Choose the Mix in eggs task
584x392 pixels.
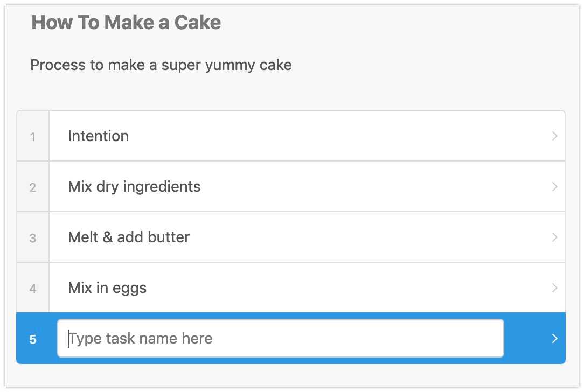[107, 288]
